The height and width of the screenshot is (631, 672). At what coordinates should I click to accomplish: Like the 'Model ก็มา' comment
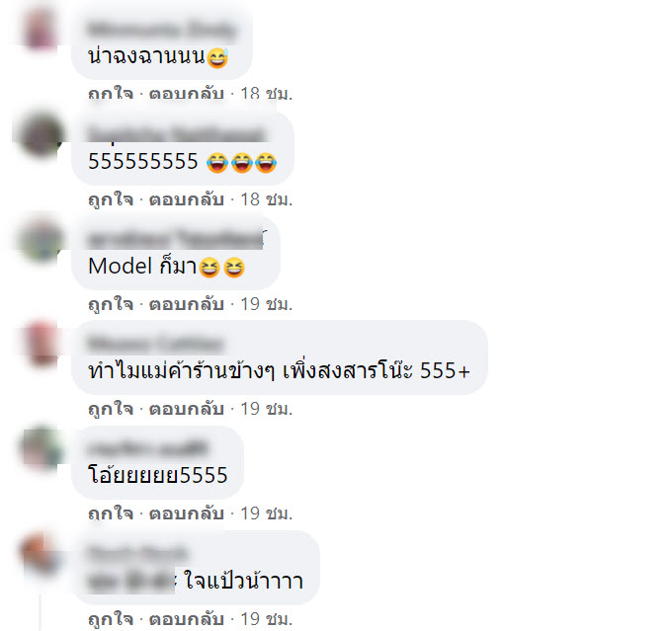[x=111, y=304]
